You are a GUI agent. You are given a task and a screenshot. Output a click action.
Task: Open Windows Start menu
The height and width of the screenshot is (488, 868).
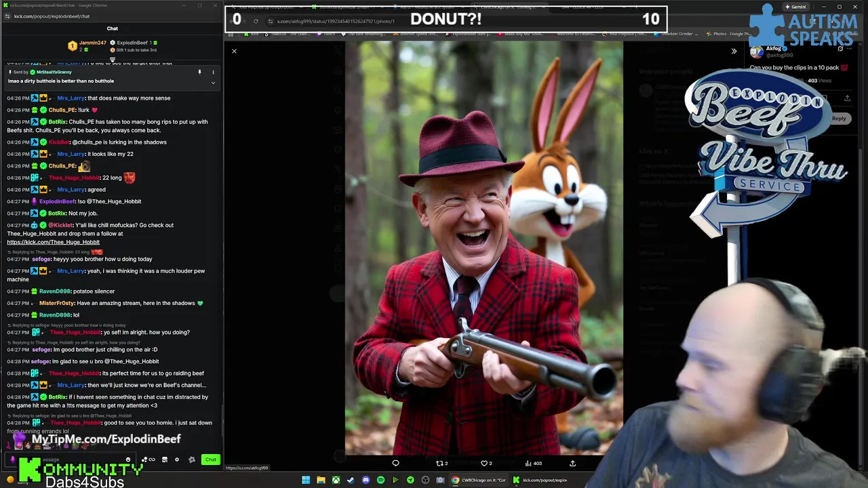click(306, 480)
